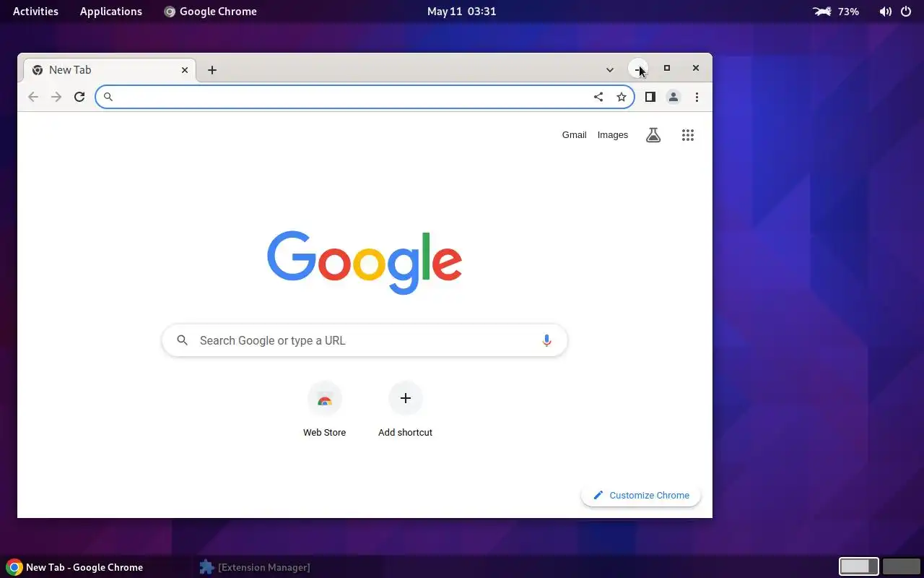
Task: Open the Gmail link
Action: click(x=575, y=135)
